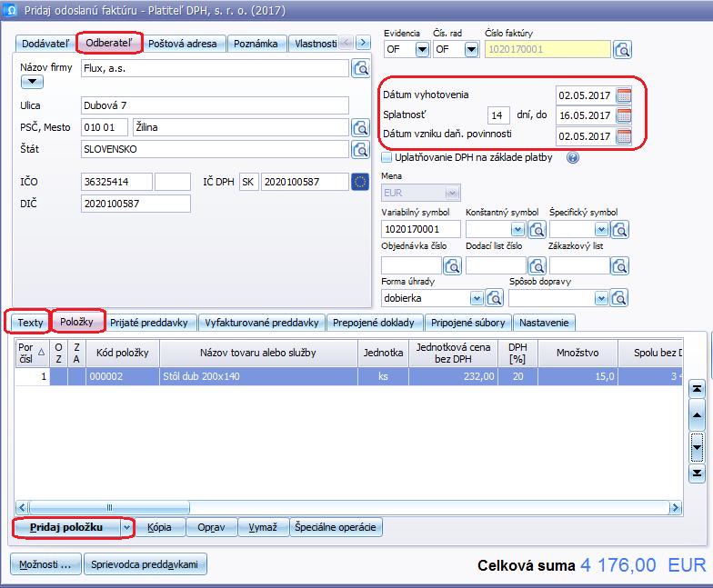The height and width of the screenshot is (588, 713).
Task: Open Prijaté preddavky tab
Action: coord(149,324)
